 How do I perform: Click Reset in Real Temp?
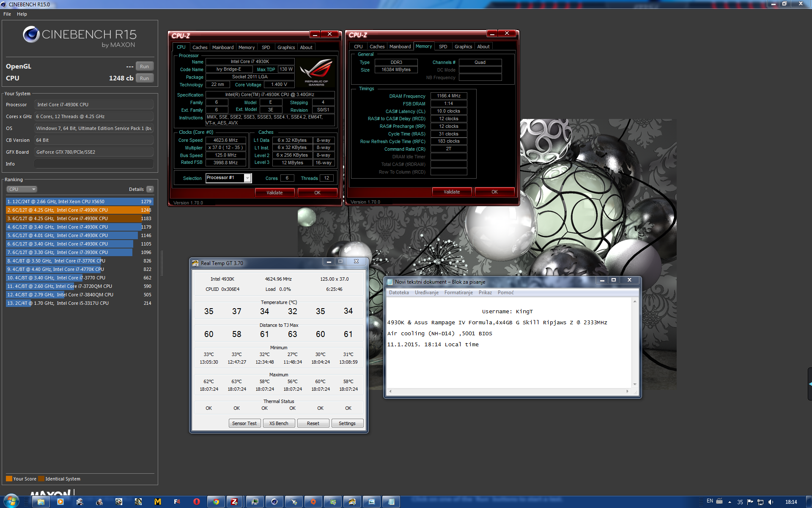coord(313,423)
